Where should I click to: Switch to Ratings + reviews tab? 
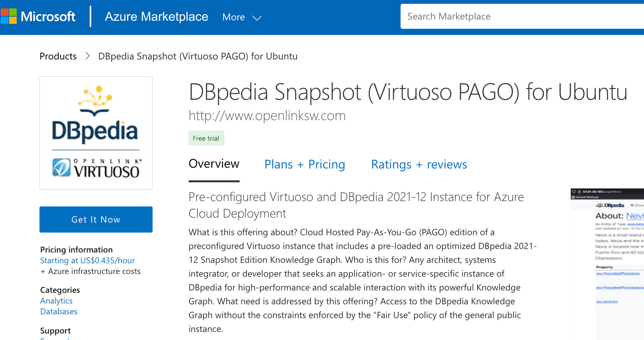pos(419,164)
